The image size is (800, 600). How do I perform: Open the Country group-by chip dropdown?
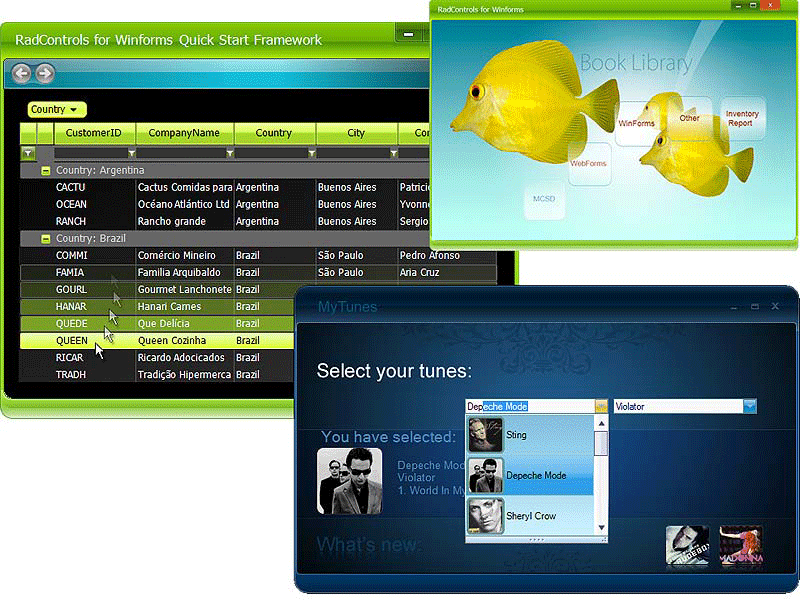[73, 110]
